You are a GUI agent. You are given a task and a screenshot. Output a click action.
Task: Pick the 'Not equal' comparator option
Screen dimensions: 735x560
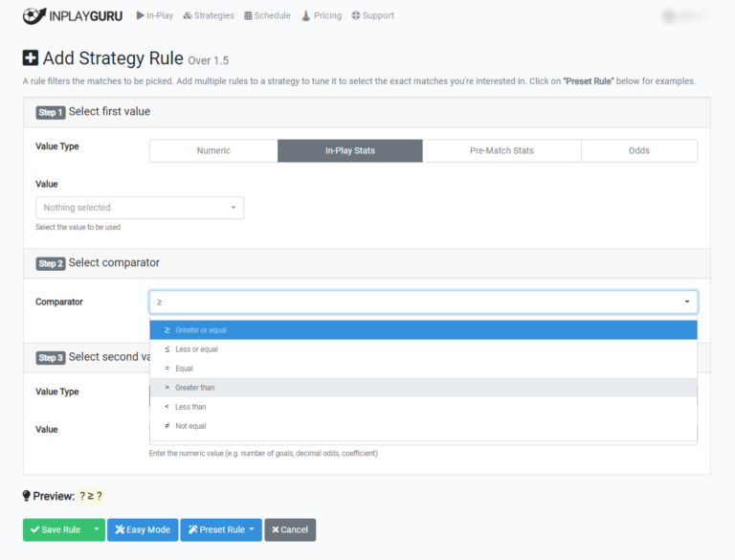coord(423,426)
